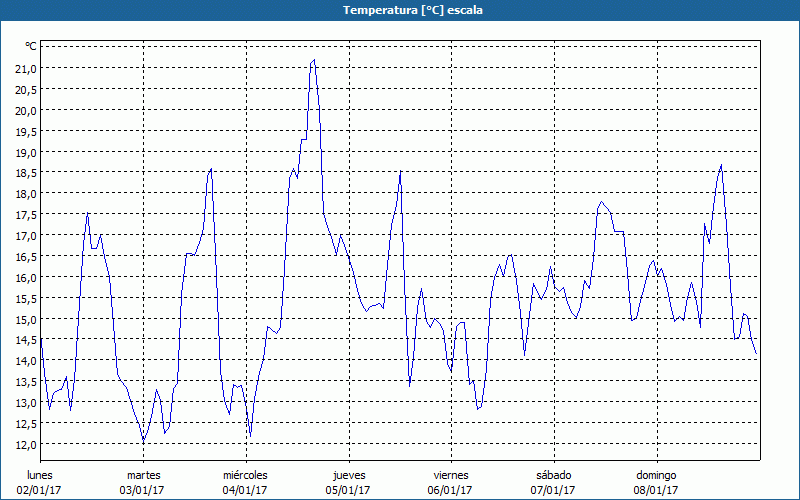Choose the "viernes" day label
Screen dimensions: 800x500
450,475
